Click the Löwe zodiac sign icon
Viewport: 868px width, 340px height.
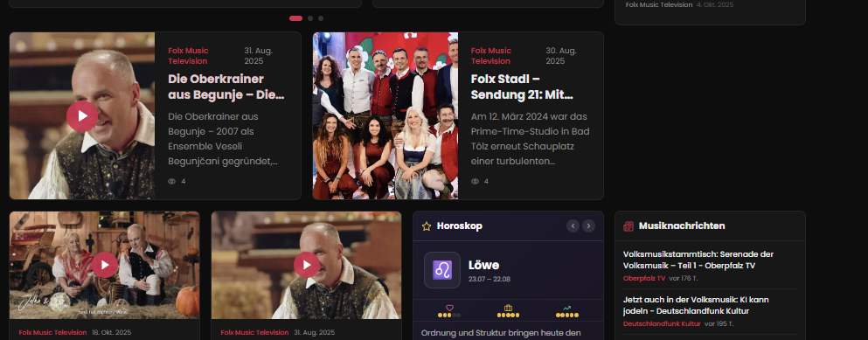pos(442,270)
